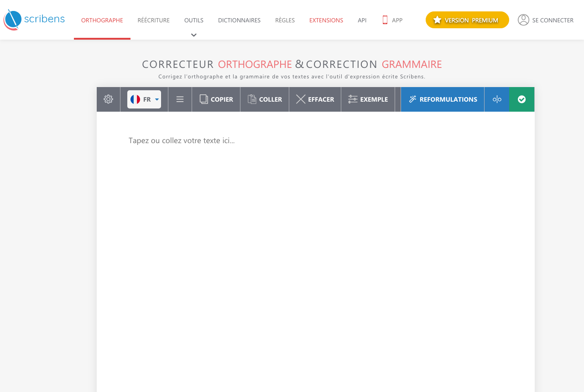Viewport: 584px width, 392px height.
Task: Click SE CONNECTER to log in
Action: (553, 20)
